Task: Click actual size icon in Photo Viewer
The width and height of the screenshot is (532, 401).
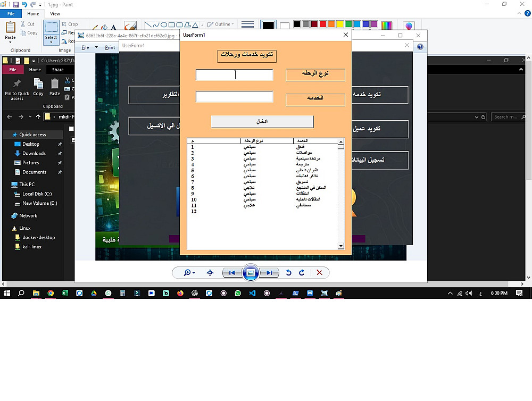Action: [210, 273]
